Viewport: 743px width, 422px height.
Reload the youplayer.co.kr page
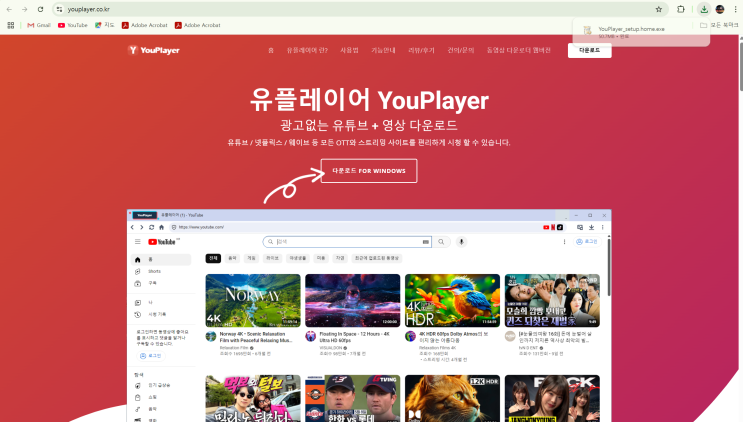click(40, 9)
